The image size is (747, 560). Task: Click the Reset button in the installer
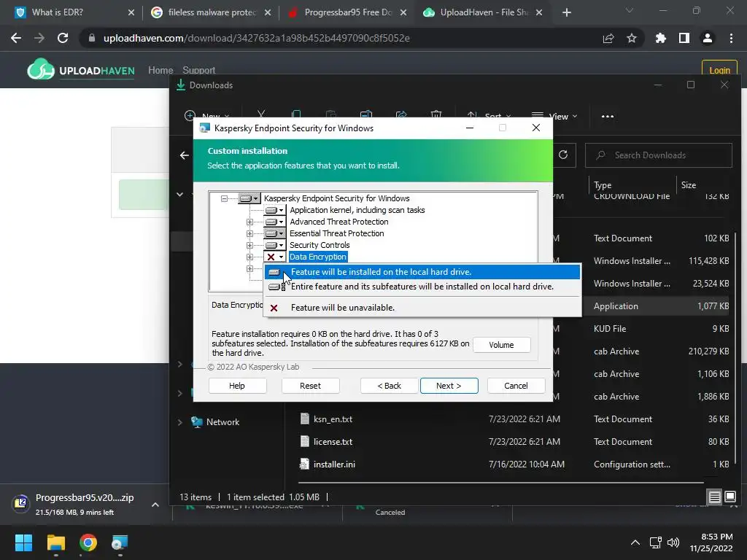[x=310, y=386]
